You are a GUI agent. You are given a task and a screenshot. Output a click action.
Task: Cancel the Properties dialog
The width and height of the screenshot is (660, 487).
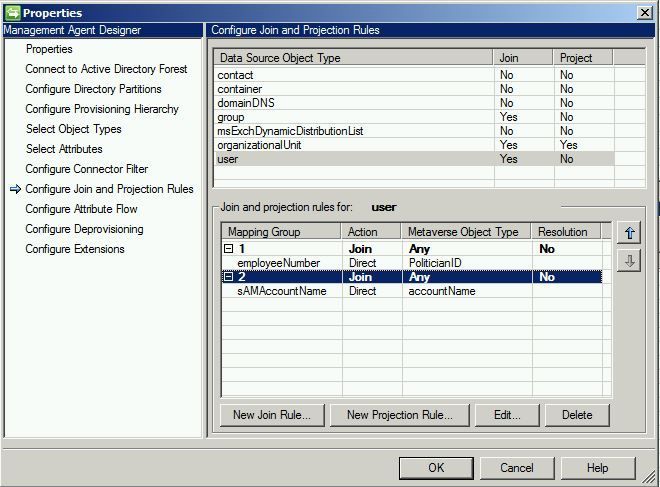[x=517, y=468]
